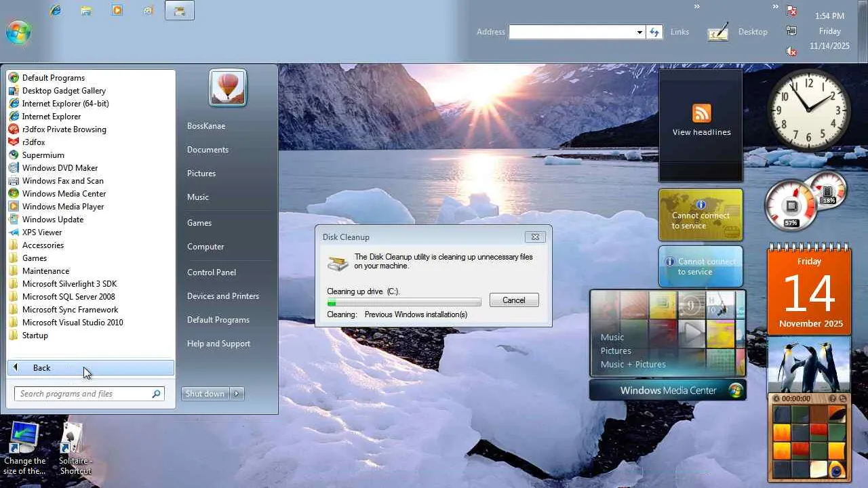Open the Address bar dropdown arrow
Screen dimensions: 868x488
639,32
